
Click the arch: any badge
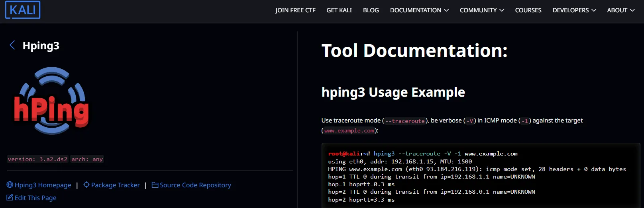tap(87, 159)
